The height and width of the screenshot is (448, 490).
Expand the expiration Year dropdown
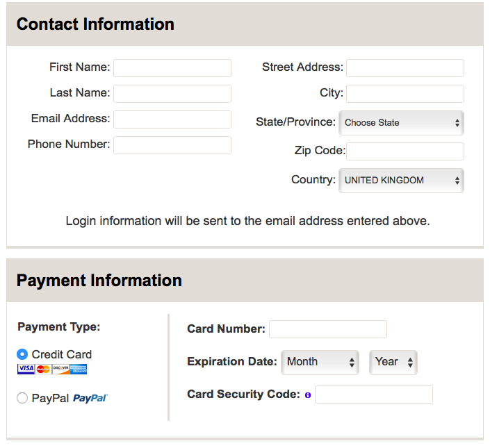pos(393,362)
